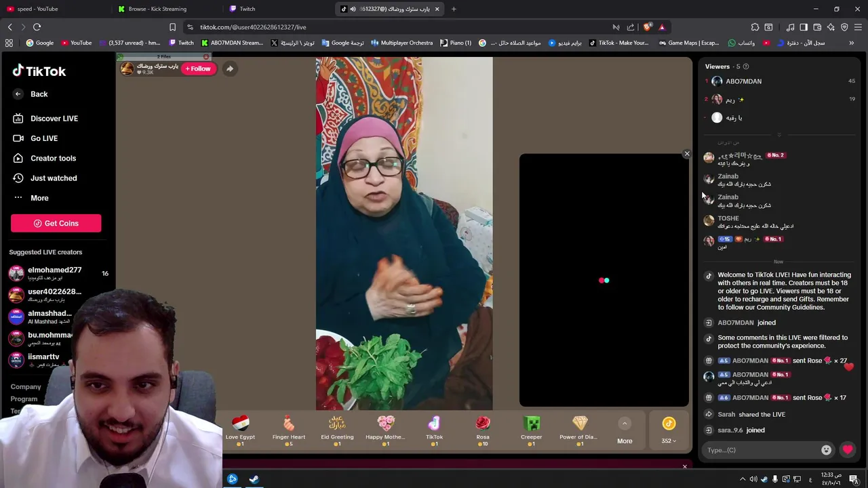Open Sarah commenter name in chat
The width and height of the screenshot is (868, 488).
coord(726,414)
